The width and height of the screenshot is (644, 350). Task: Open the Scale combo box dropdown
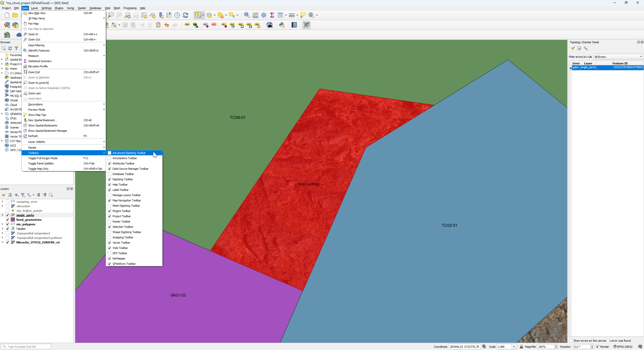514,347
